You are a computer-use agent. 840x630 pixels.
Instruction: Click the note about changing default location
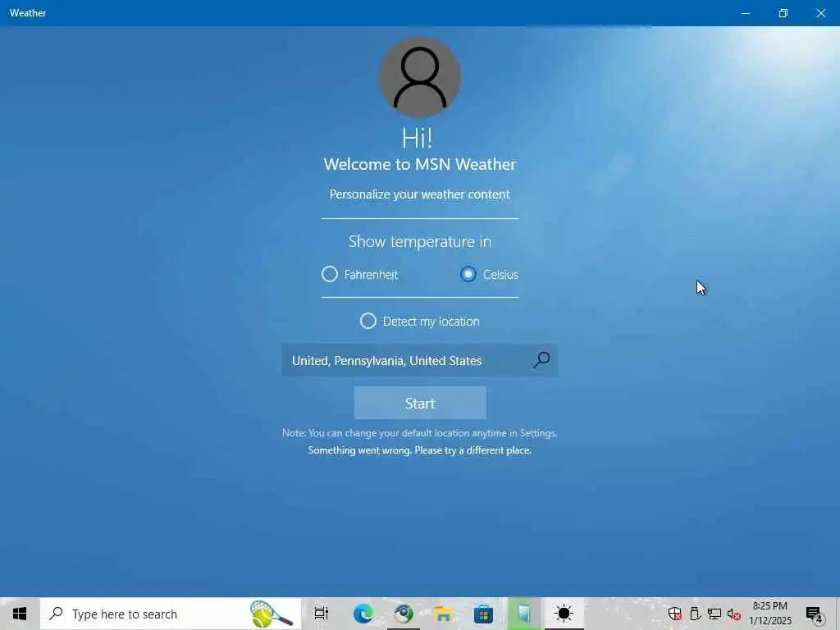tap(420, 433)
